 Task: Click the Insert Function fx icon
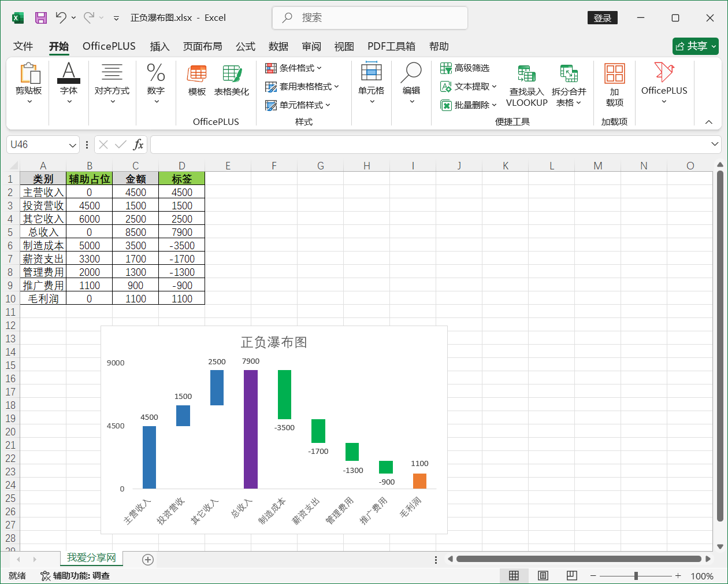[139, 144]
